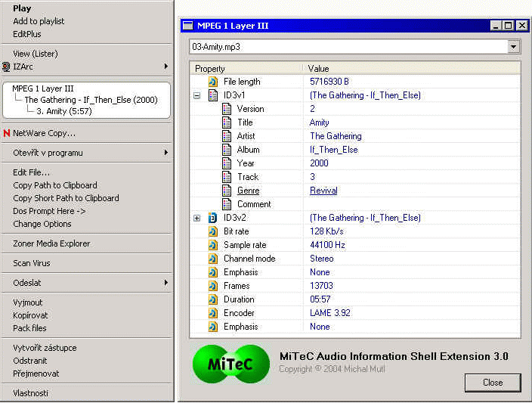532x403 pixels.
Task: Open the 03-Amity.mp3 file dropdown arrow
Action: click(513, 47)
